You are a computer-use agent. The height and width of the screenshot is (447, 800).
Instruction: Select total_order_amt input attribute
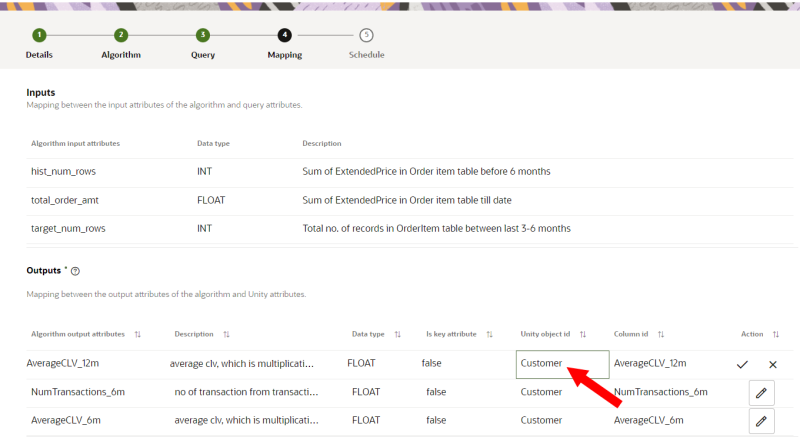coord(65,200)
